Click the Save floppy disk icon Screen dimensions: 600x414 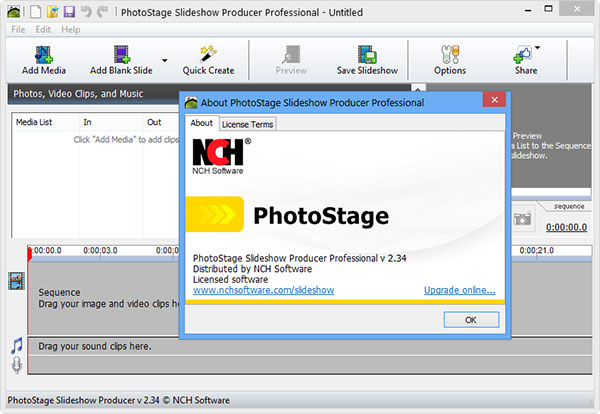tap(69, 12)
